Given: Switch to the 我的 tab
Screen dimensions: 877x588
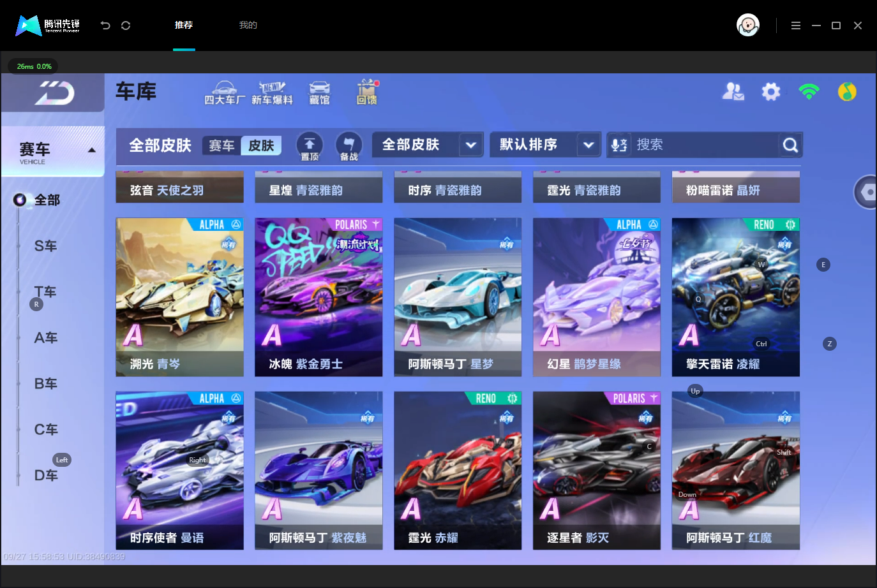Looking at the screenshot, I should point(248,26).
